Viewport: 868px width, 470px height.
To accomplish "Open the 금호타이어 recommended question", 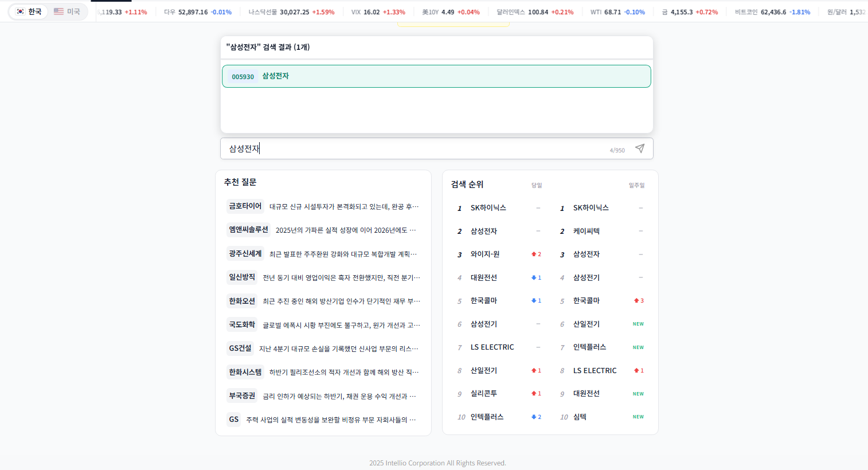I will [323, 206].
